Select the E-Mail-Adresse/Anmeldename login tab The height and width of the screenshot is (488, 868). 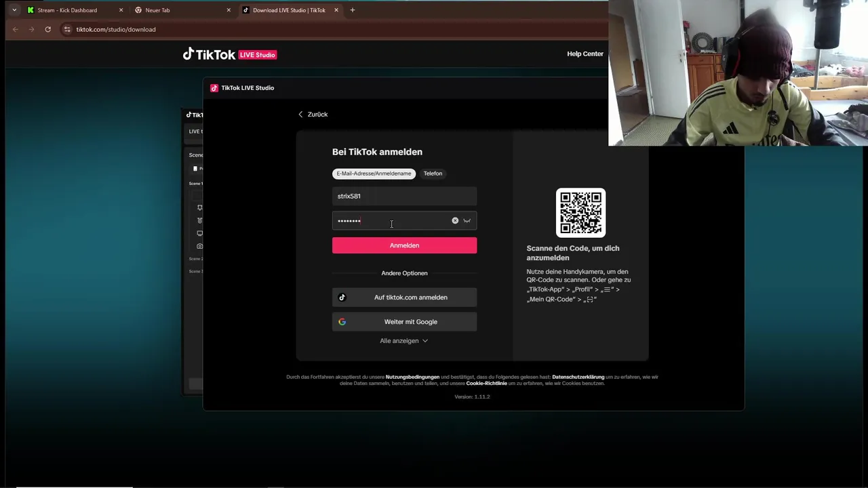tap(374, 174)
